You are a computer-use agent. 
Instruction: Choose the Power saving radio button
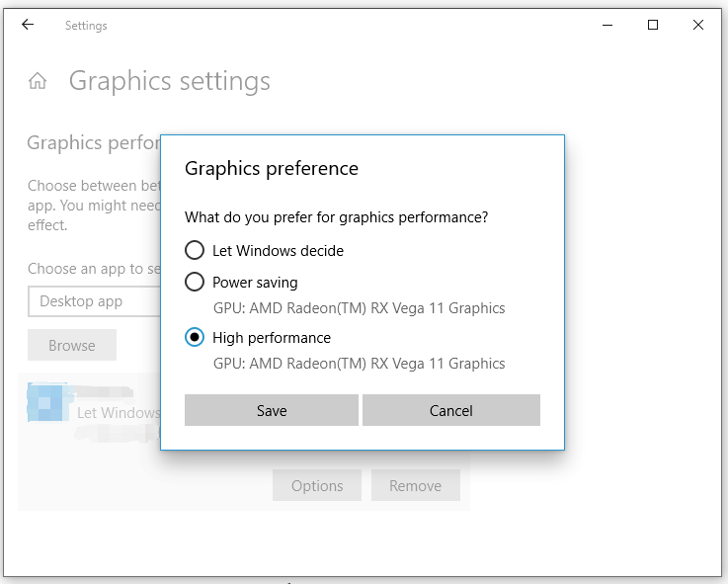196,283
